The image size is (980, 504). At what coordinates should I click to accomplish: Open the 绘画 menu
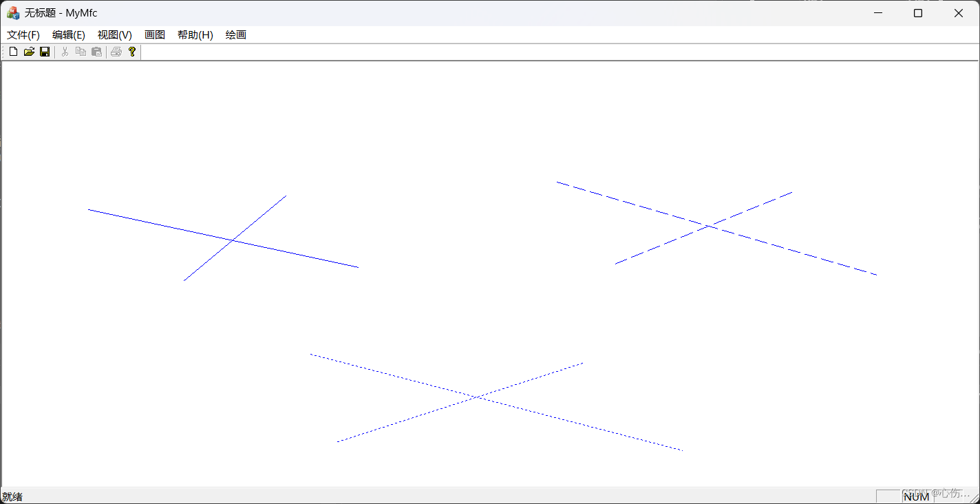(x=236, y=35)
